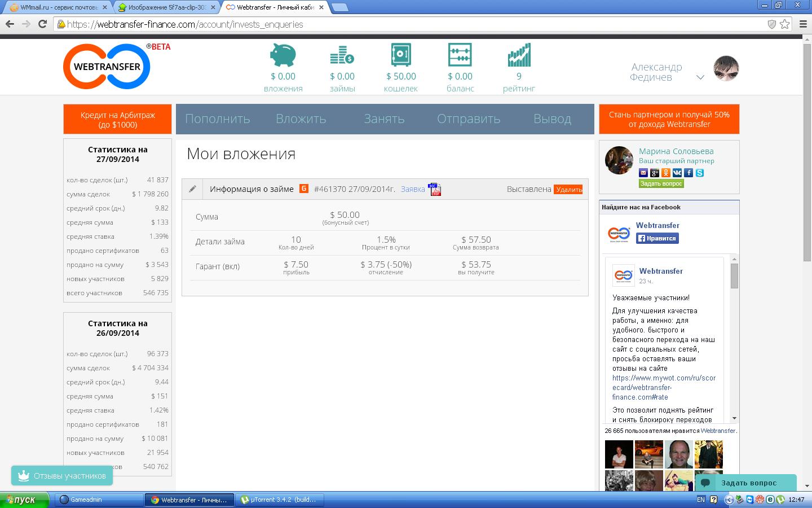Click uTorrent icon in system tray

[780, 500]
